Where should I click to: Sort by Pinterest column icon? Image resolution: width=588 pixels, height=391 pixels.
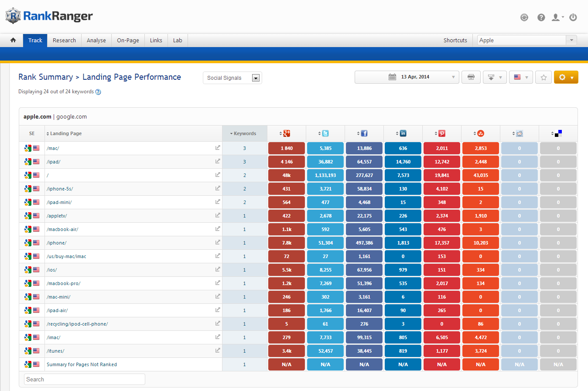[441, 133]
